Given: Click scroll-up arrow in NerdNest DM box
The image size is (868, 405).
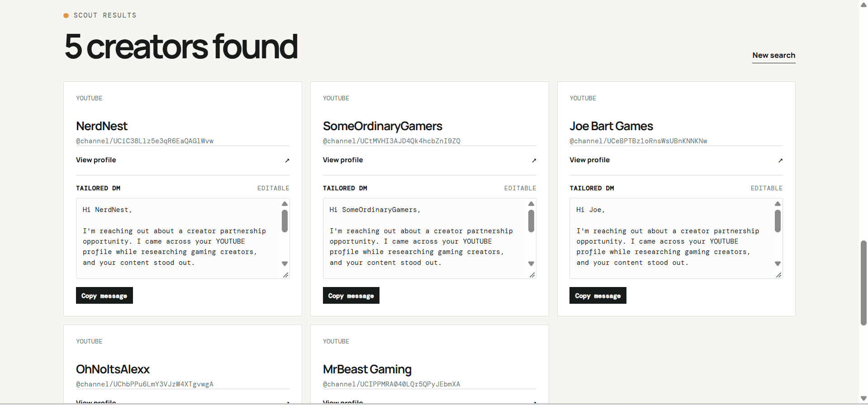Looking at the screenshot, I should (285, 204).
